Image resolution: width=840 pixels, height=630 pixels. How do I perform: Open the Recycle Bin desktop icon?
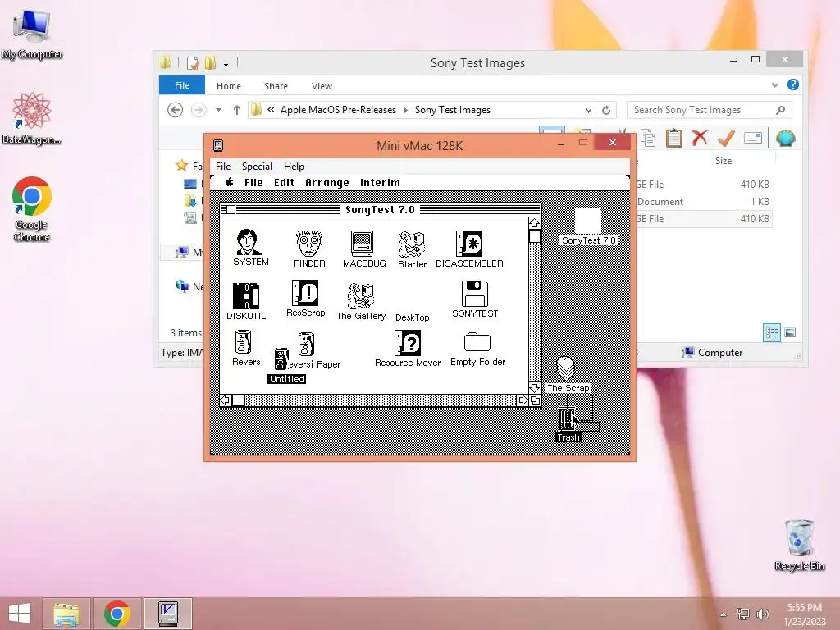[799, 545]
